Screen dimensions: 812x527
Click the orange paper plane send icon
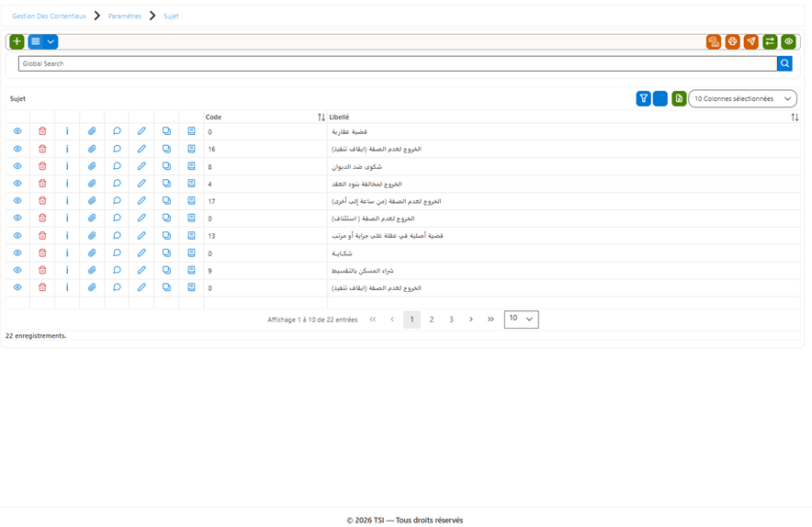(x=750, y=41)
